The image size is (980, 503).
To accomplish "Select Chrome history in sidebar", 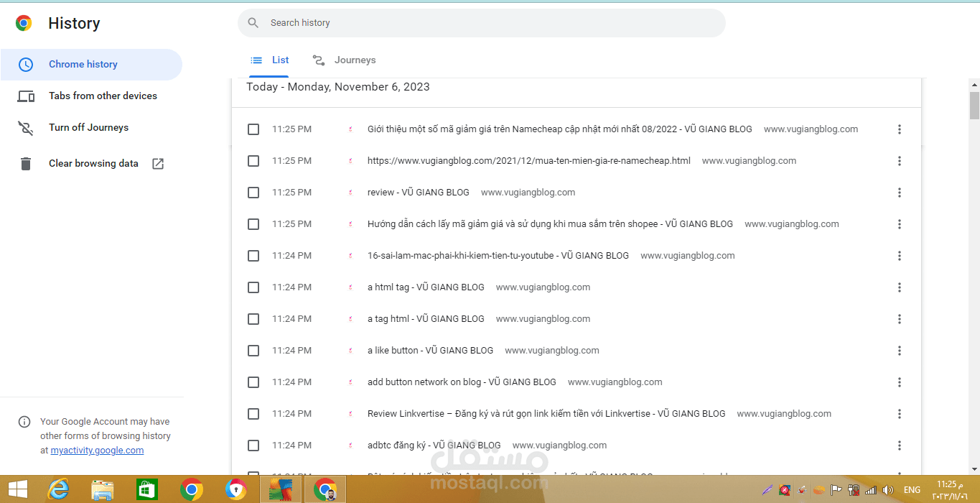I will coord(91,65).
